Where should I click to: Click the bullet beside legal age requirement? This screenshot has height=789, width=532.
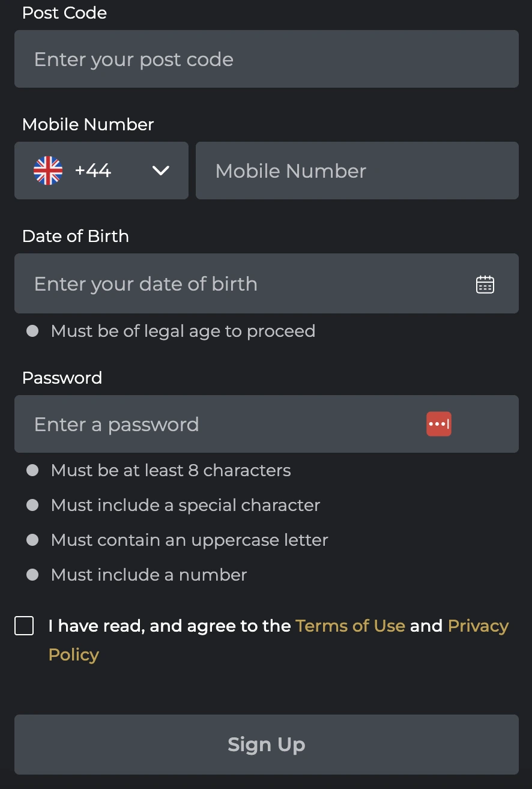(32, 331)
